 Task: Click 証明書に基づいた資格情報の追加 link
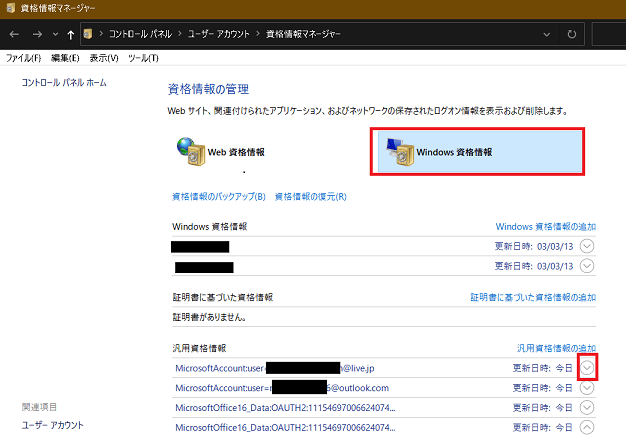(x=533, y=297)
